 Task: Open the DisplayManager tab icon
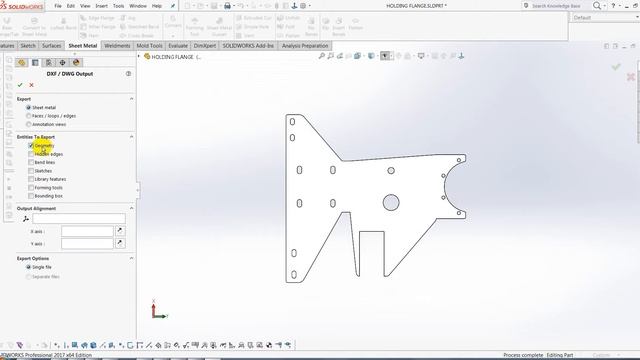point(76,62)
